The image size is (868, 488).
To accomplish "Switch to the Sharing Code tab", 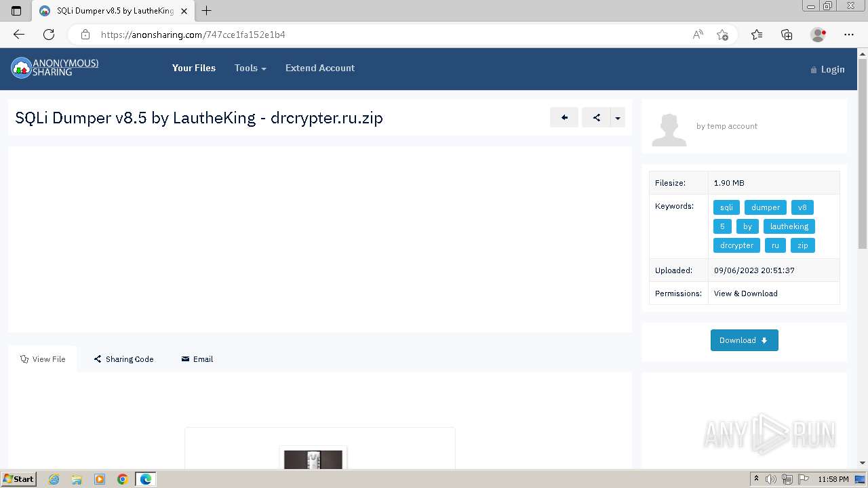I will coord(123,359).
